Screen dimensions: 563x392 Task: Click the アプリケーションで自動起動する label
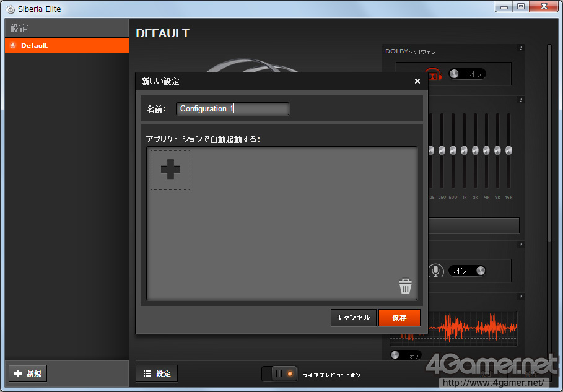[203, 139]
